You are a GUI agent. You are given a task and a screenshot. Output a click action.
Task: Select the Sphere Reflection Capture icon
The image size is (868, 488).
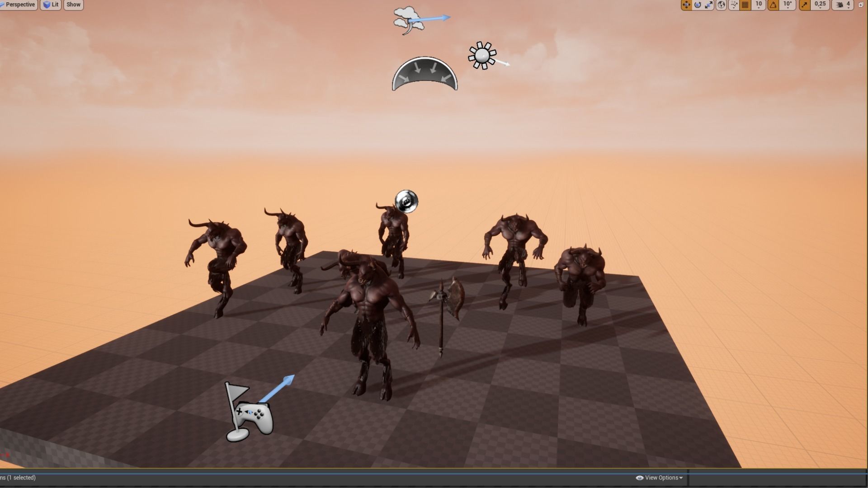406,201
